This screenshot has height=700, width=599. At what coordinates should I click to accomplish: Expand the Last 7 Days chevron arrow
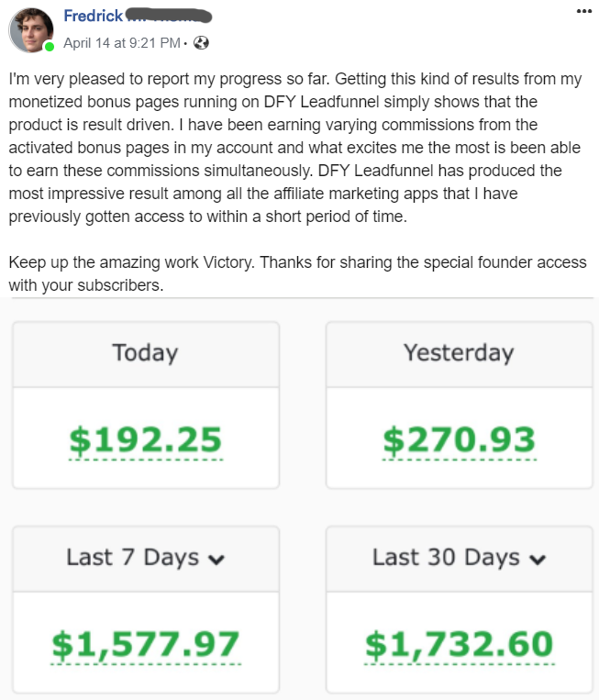pos(216,559)
